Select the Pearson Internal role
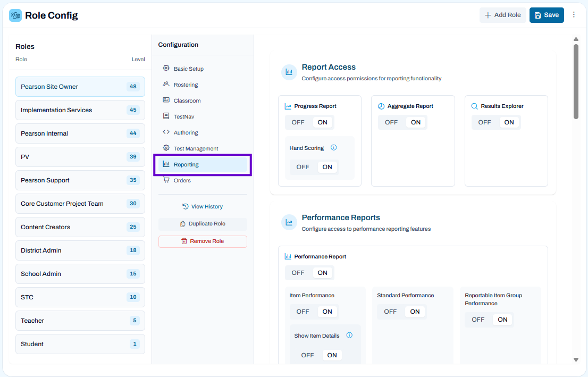The width and height of the screenshot is (588, 377). (80, 133)
